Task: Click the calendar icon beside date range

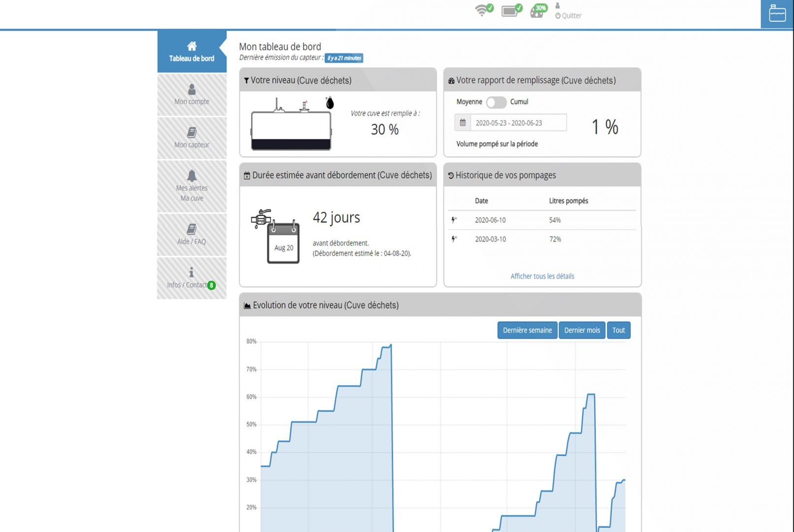Action: pos(463,123)
